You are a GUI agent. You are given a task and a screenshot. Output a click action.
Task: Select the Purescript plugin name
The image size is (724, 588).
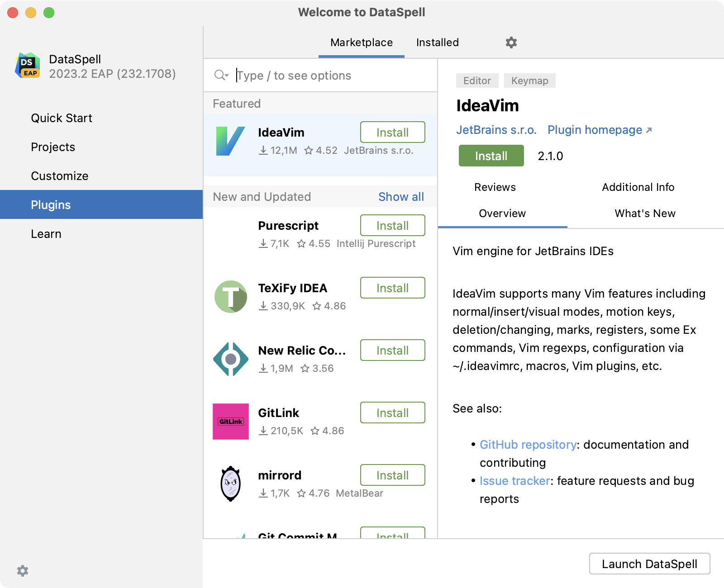click(288, 226)
